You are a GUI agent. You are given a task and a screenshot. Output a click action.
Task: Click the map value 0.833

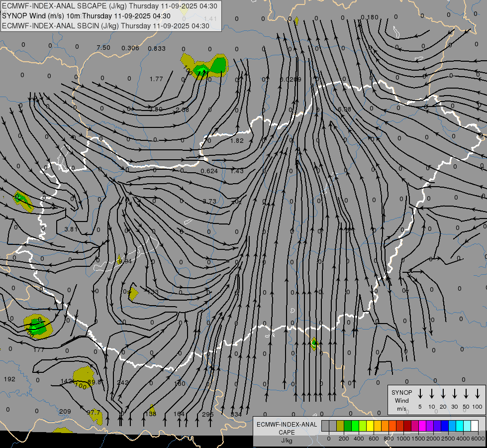coord(157,48)
